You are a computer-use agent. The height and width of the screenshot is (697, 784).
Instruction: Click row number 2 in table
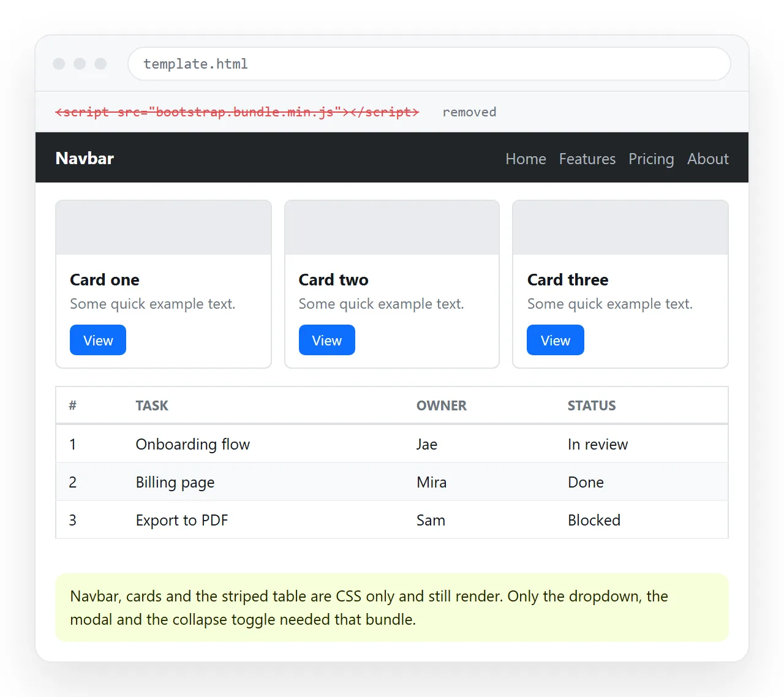(x=72, y=482)
